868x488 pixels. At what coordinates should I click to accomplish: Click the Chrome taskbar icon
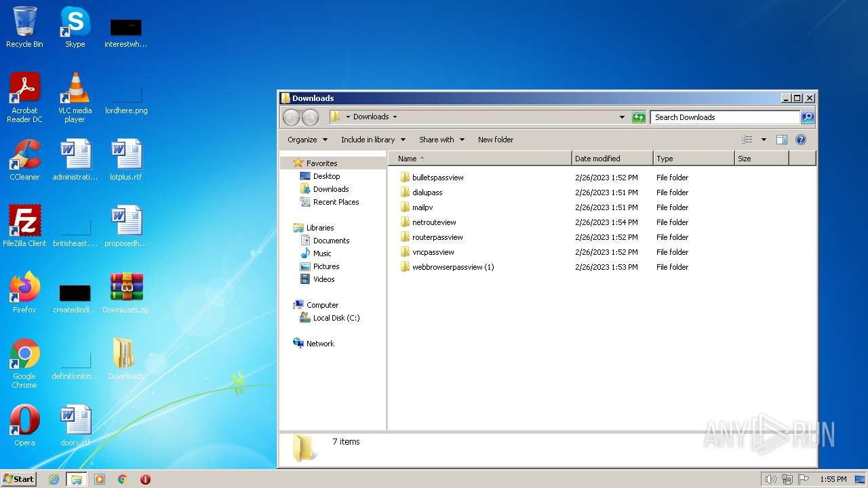(x=123, y=479)
